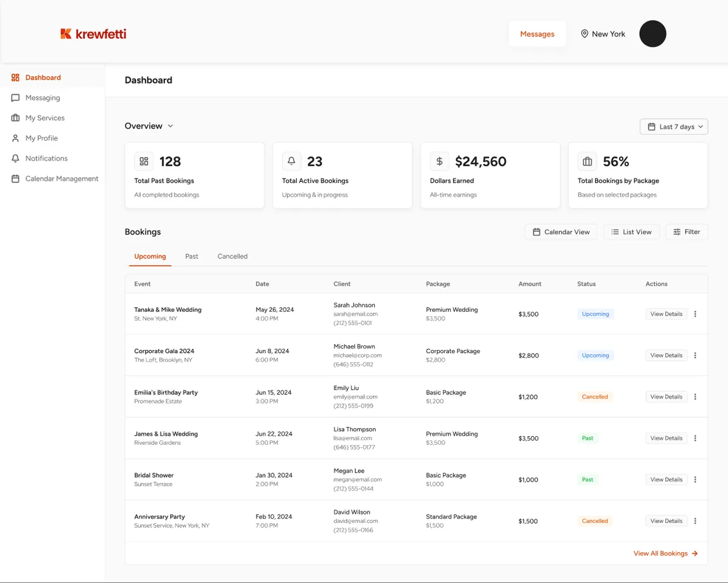The width and height of the screenshot is (728, 583).
Task: Click the My Services briefcase icon
Action: [16, 118]
